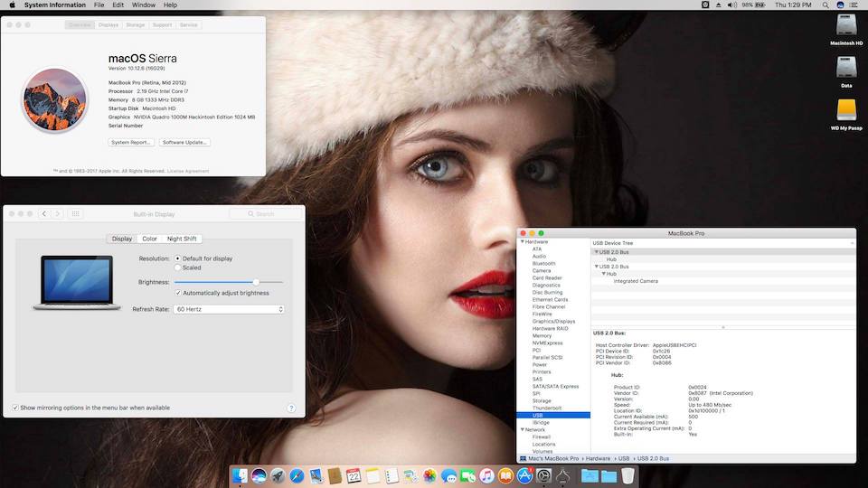This screenshot has width=868, height=488.
Task: Launch the App Store dock icon
Action: pos(525,475)
